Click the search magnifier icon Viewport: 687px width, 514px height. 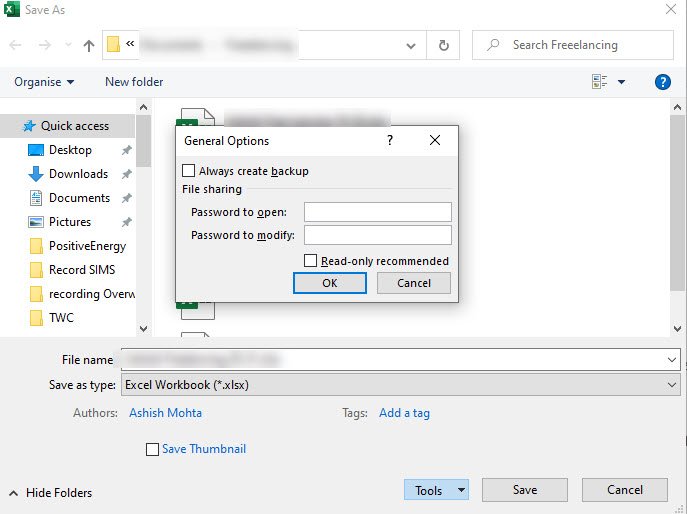pyautogui.click(x=493, y=45)
